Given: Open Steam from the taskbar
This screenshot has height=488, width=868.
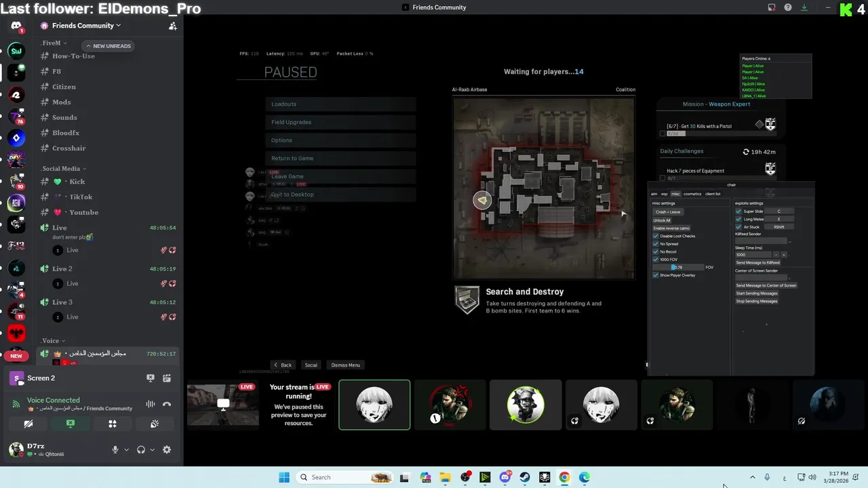Looking at the screenshot, I should click(525, 477).
